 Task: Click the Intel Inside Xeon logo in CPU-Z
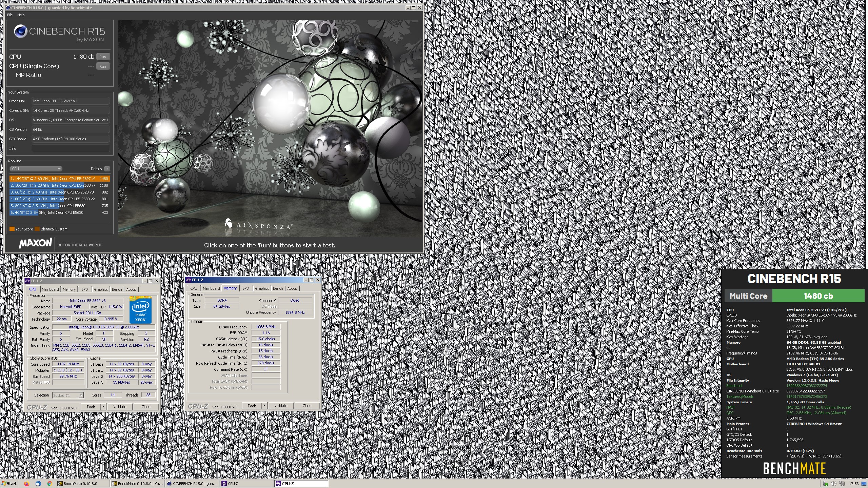click(140, 310)
